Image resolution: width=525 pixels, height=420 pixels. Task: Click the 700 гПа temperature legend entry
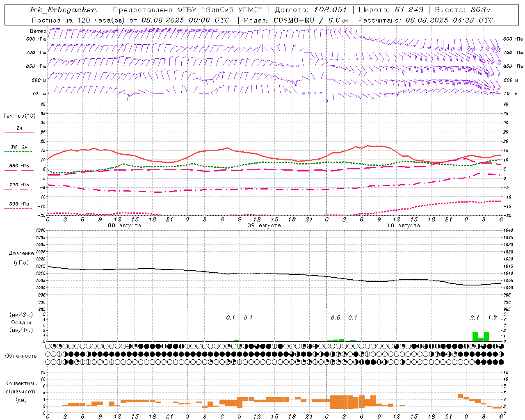tap(19, 185)
